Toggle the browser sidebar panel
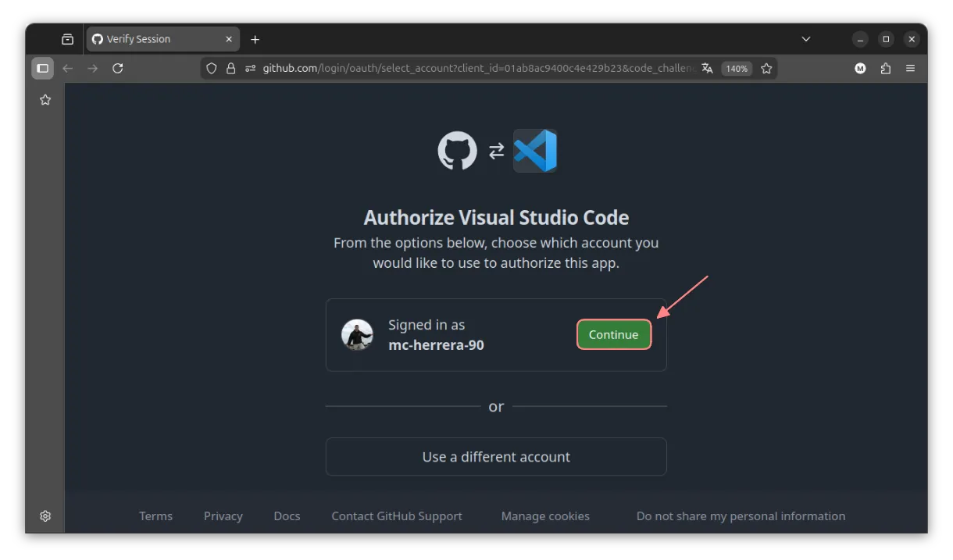This screenshot has height=560, width=953. click(43, 69)
